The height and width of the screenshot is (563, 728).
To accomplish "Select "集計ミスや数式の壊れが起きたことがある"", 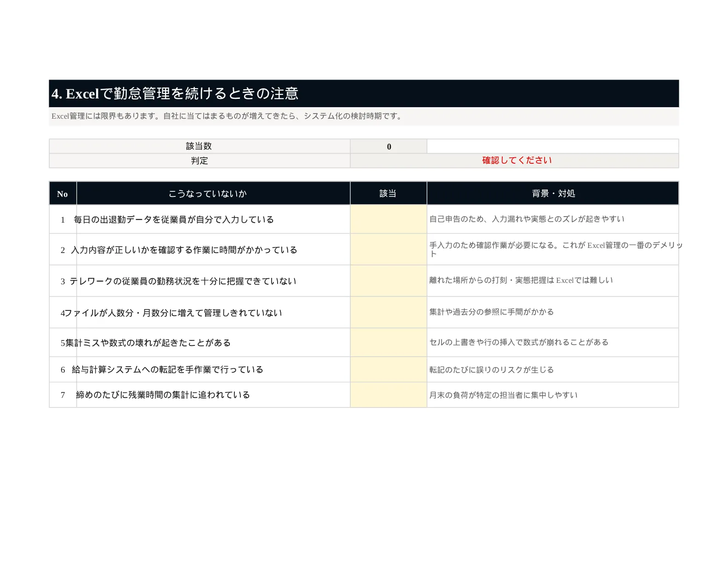I will click(148, 343).
